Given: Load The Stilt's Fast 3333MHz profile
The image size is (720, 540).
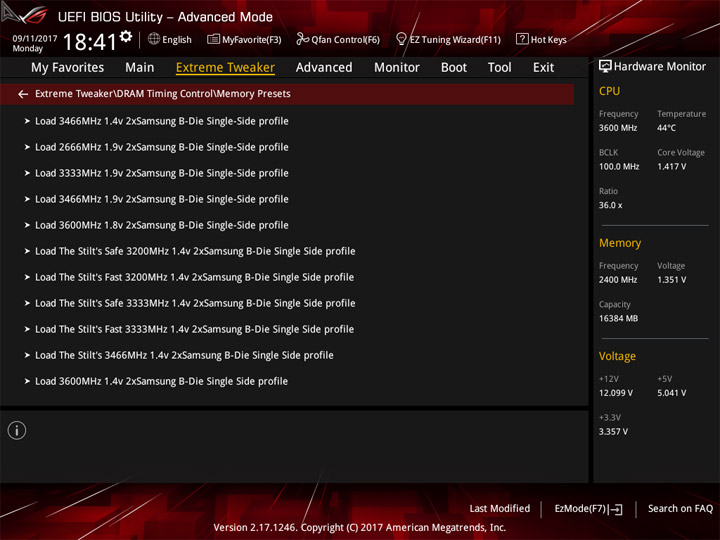Looking at the screenshot, I should tap(194, 329).
